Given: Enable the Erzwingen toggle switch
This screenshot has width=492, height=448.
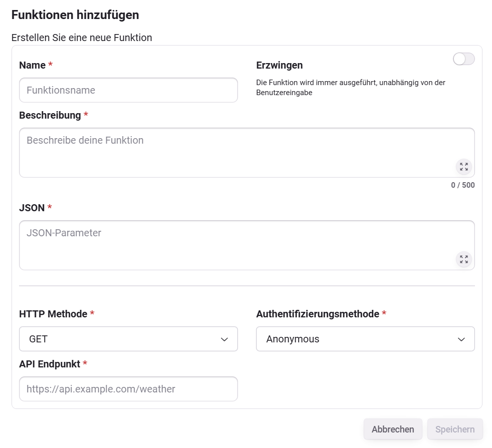Looking at the screenshot, I should tap(463, 59).
